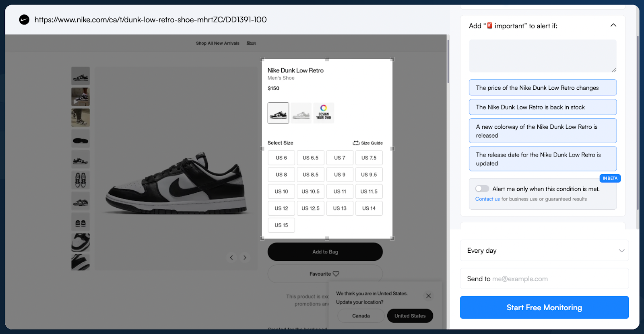The height and width of the screenshot is (334, 644).
Task: Click Start Free Monitoring
Action: point(544,307)
